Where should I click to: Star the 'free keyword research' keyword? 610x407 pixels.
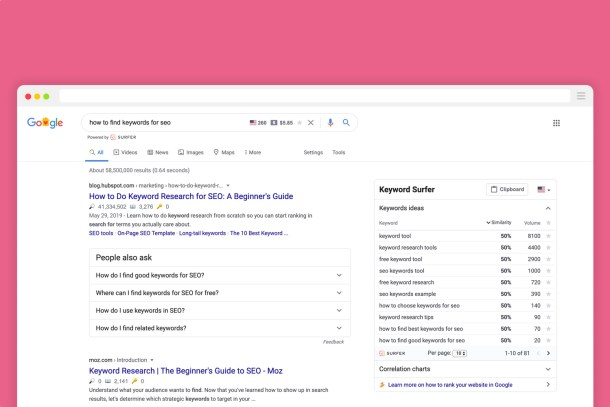(549, 282)
